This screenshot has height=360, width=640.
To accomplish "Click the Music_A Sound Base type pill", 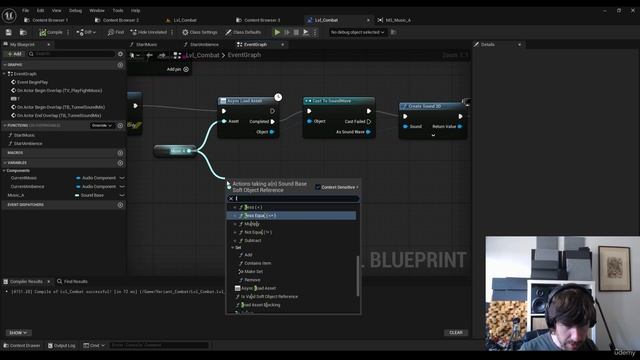I will [89, 195].
